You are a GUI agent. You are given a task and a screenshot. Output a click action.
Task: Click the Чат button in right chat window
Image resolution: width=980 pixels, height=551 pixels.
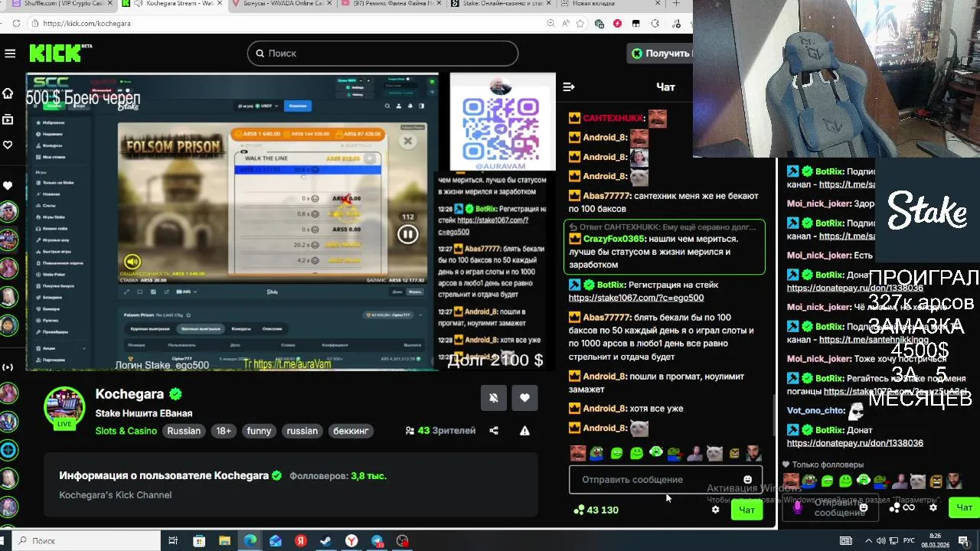[x=965, y=507]
